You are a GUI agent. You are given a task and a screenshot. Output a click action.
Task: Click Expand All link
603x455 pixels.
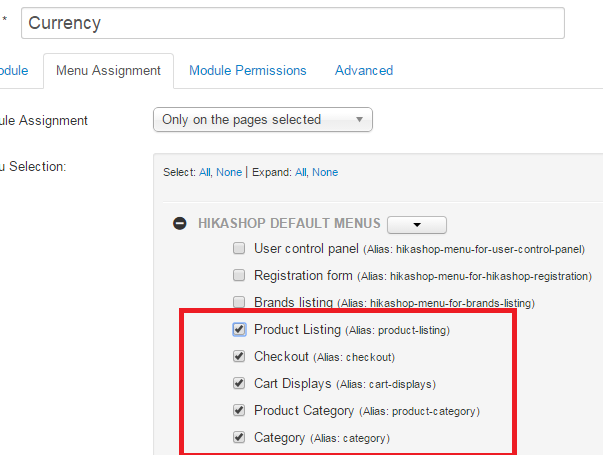click(x=301, y=172)
